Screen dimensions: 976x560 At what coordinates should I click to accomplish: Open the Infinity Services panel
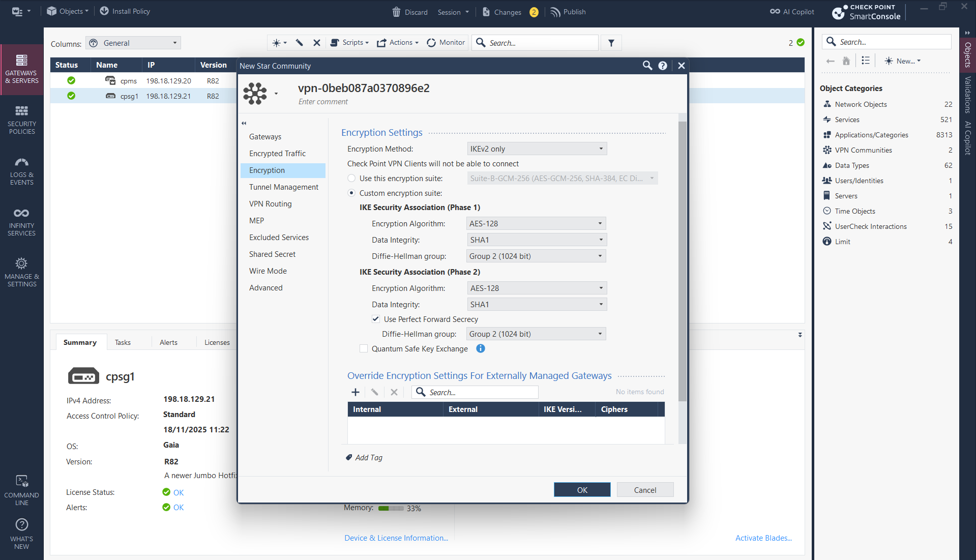[x=22, y=222]
